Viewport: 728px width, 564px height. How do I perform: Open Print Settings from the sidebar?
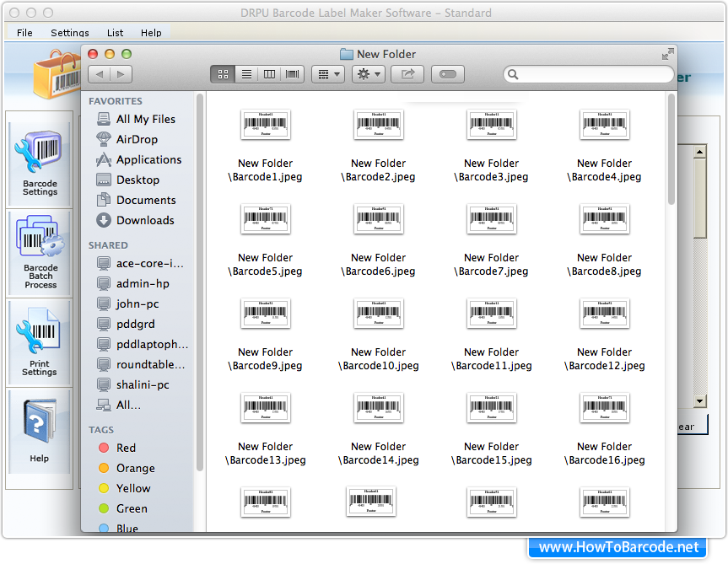coord(39,341)
